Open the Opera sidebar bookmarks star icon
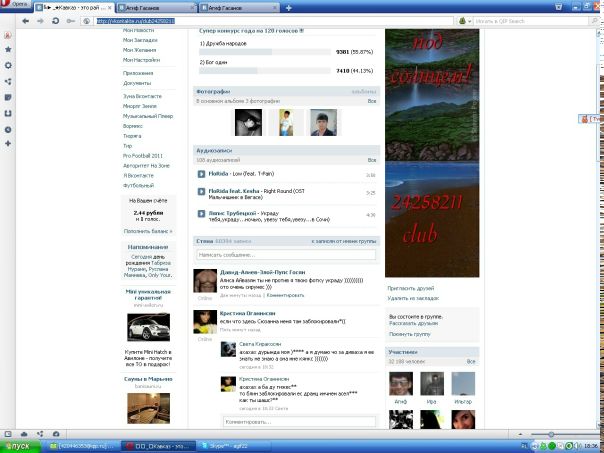Screen dimensions: 604x453 click(8, 48)
